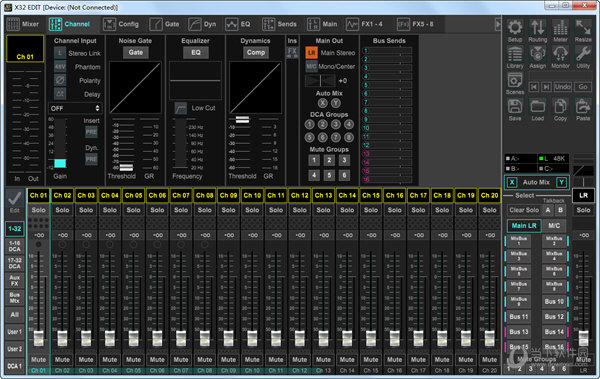Toggle the Insert PRE button

click(91, 132)
